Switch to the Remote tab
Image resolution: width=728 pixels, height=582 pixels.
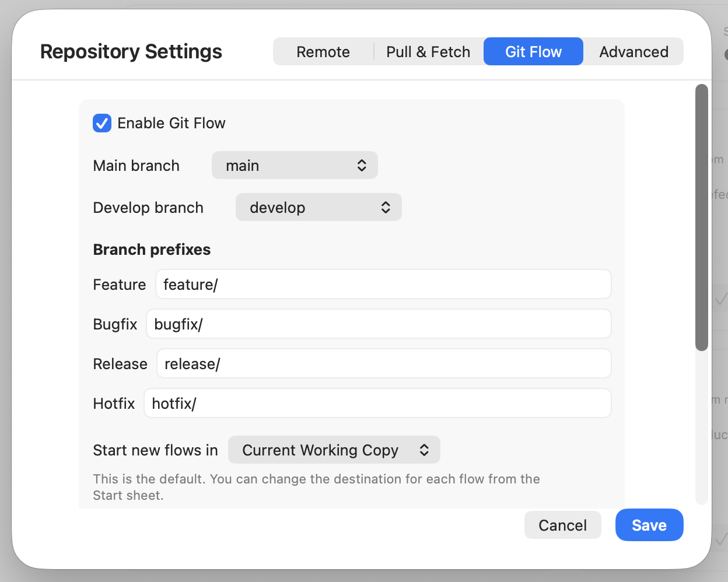[323, 52]
